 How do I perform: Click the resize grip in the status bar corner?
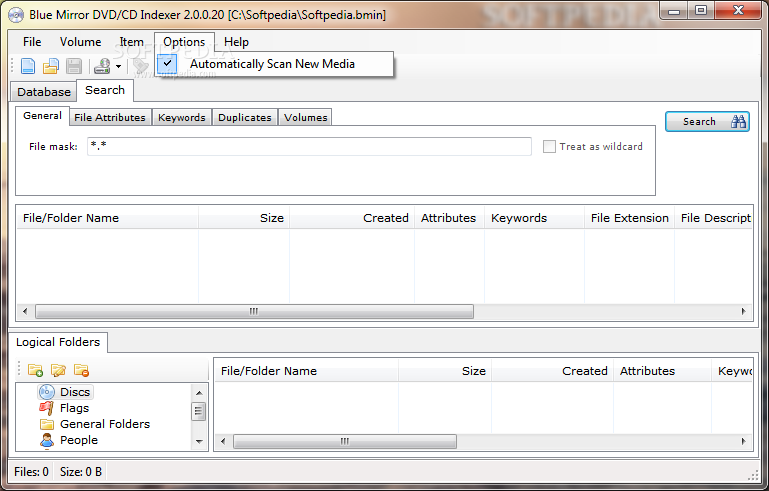pyautogui.click(x=753, y=475)
